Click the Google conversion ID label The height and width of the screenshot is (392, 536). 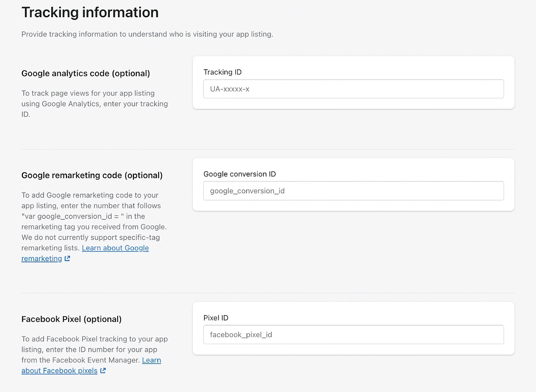tap(240, 174)
